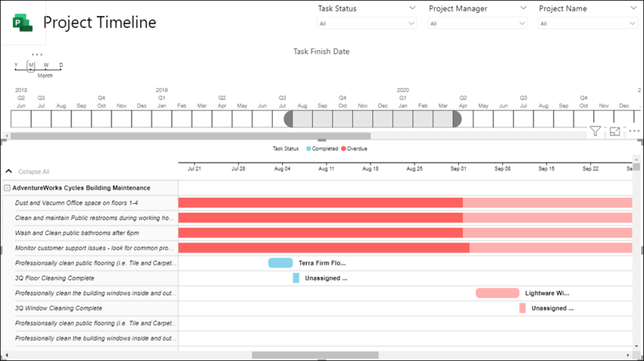
Task: Click the left handle of timeline selection
Action: (289, 119)
